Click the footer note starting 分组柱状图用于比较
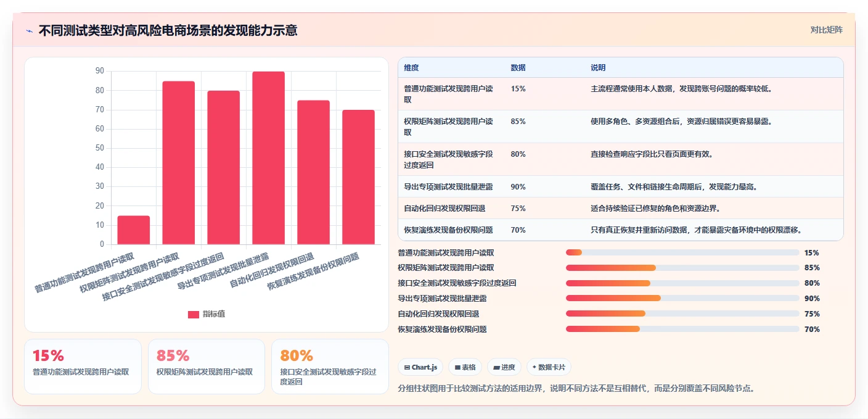868x419 pixels. pyautogui.click(x=576, y=389)
